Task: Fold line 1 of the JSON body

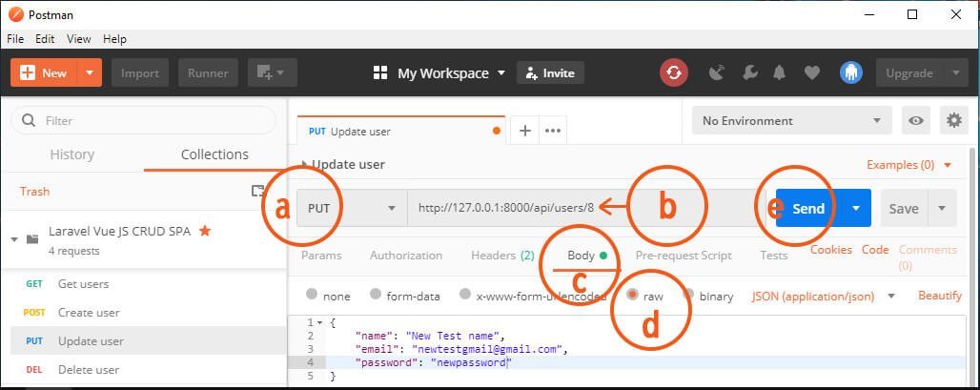Action: (x=320, y=323)
